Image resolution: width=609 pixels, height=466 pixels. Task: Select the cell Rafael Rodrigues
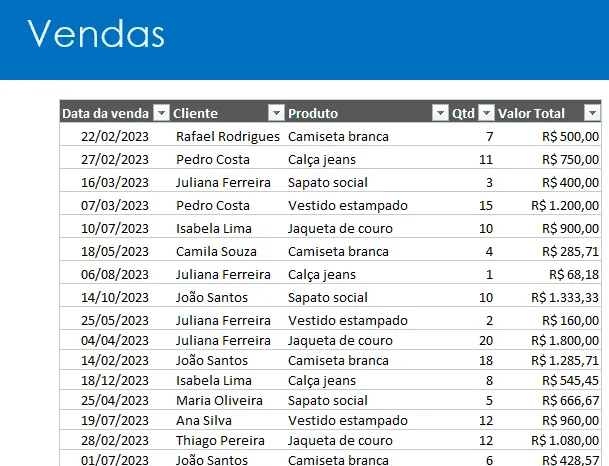tap(228, 136)
